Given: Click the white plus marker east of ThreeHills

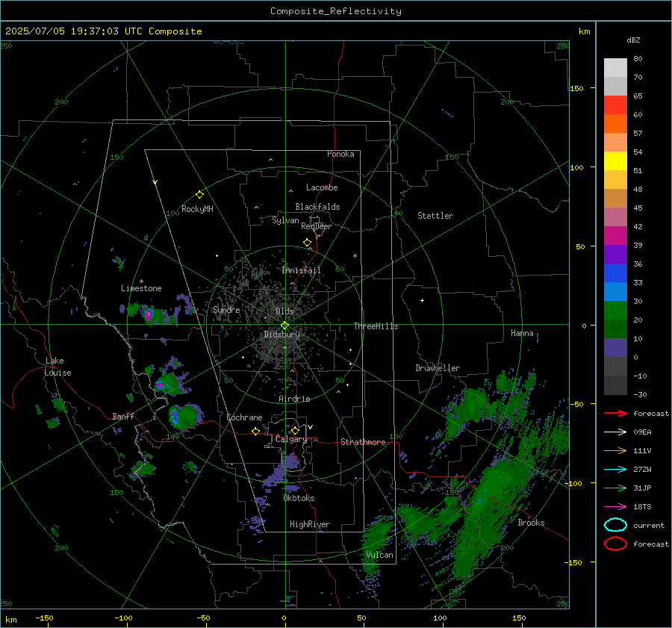Looking at the screenshot, I should [422, 300].
